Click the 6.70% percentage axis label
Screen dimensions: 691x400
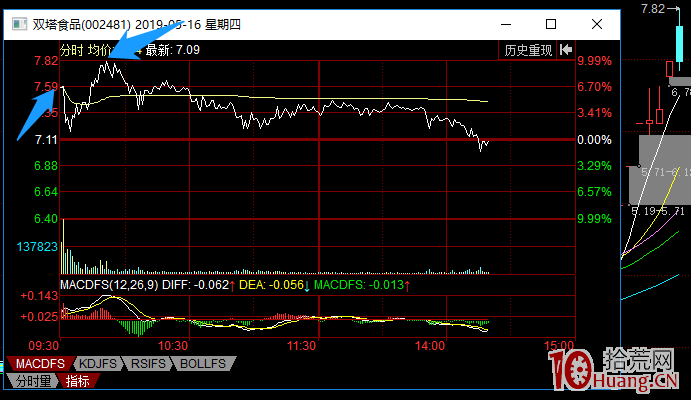coord(594,87)
